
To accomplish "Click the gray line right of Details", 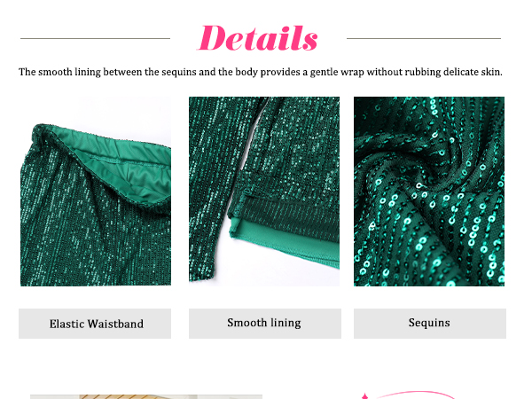I will 424,38.
